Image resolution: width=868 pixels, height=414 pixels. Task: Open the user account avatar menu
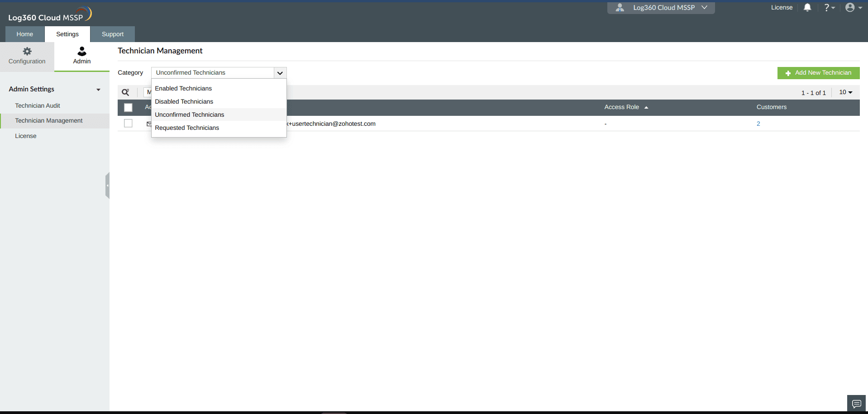[x=854, y=7]
